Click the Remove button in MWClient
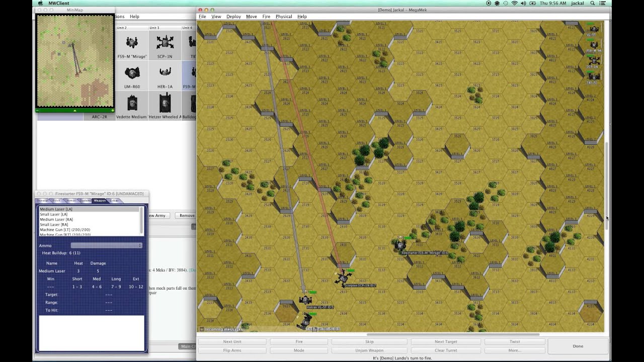Screen dimensions: 644x362 187,216
